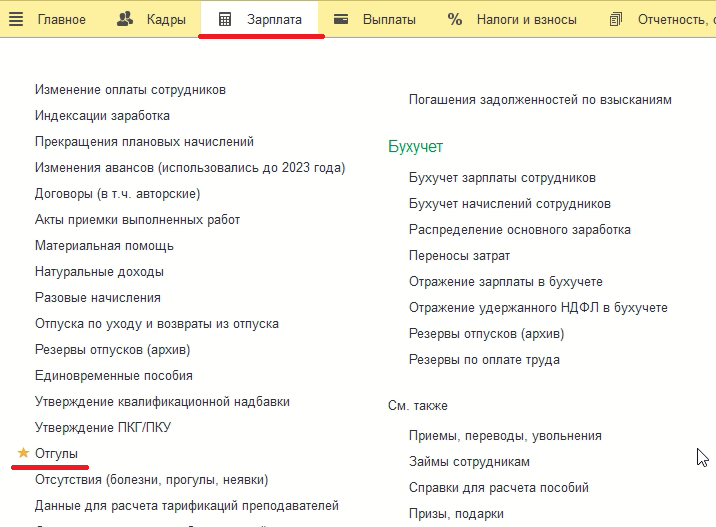
Task: Switch to the Главное section
Action: pyautogui.click(x=62, y=20)
